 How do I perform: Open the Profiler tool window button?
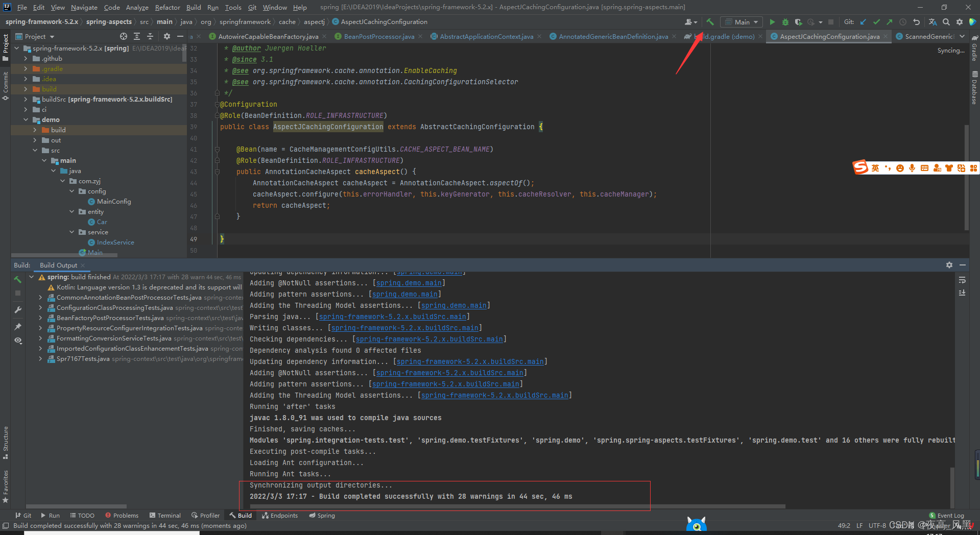pos(205,516)
